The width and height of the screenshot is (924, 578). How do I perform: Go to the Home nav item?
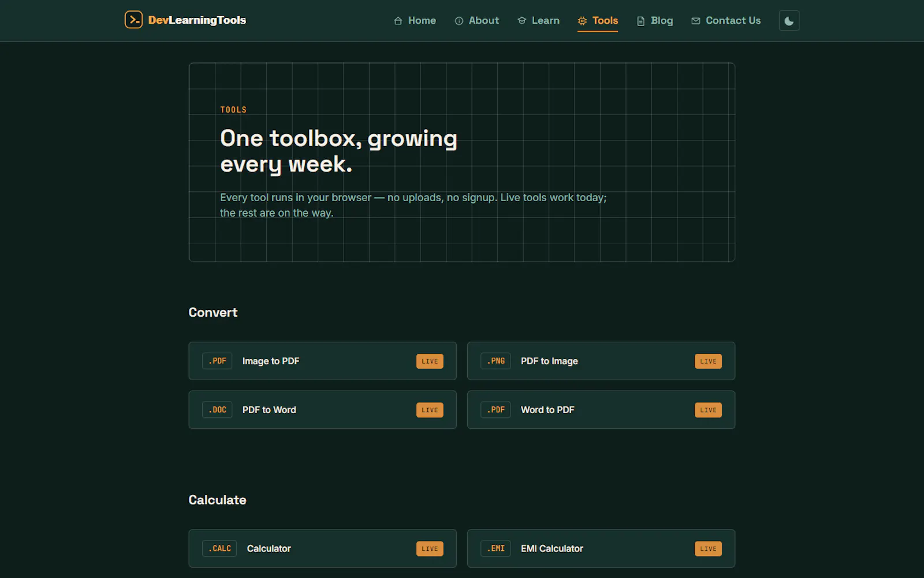pos(415,20)
